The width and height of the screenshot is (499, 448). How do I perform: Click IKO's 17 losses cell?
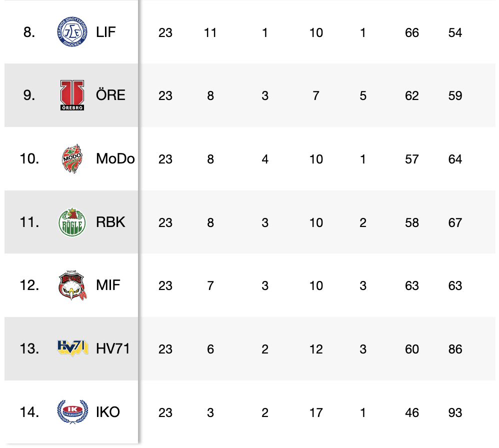(316, 412)
